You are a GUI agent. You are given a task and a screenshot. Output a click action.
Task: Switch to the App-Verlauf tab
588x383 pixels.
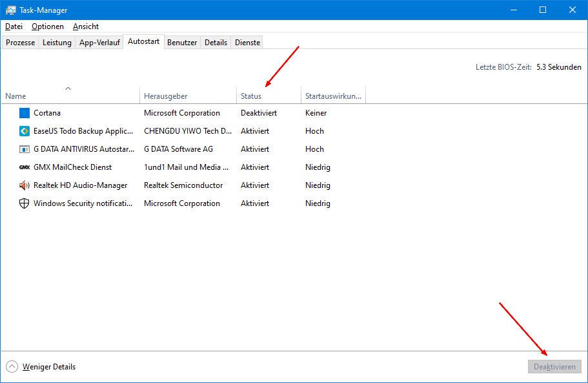click(99, 43)
